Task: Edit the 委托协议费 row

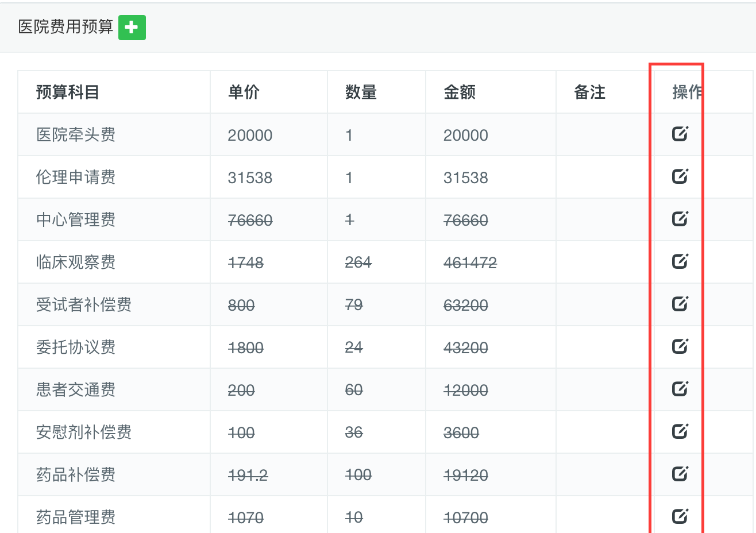Action: click(x=680, y=346)
